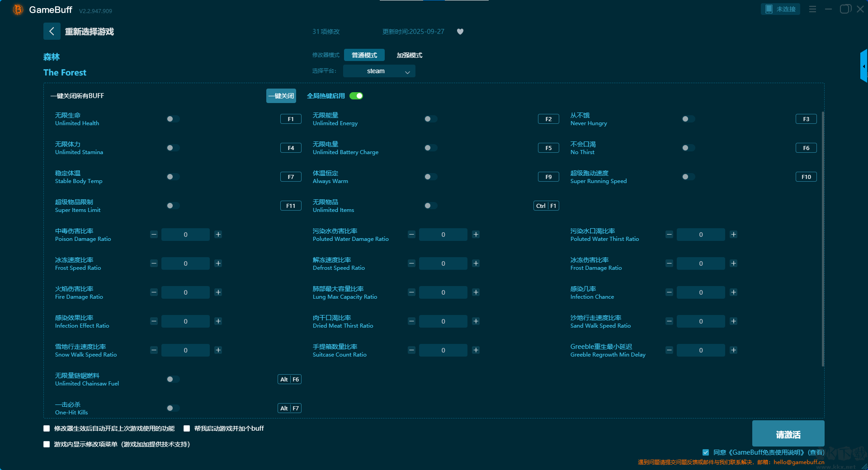Viewport: 868px width, 470px height.
Task: Click the heart favorite icon
Action: 460,32
